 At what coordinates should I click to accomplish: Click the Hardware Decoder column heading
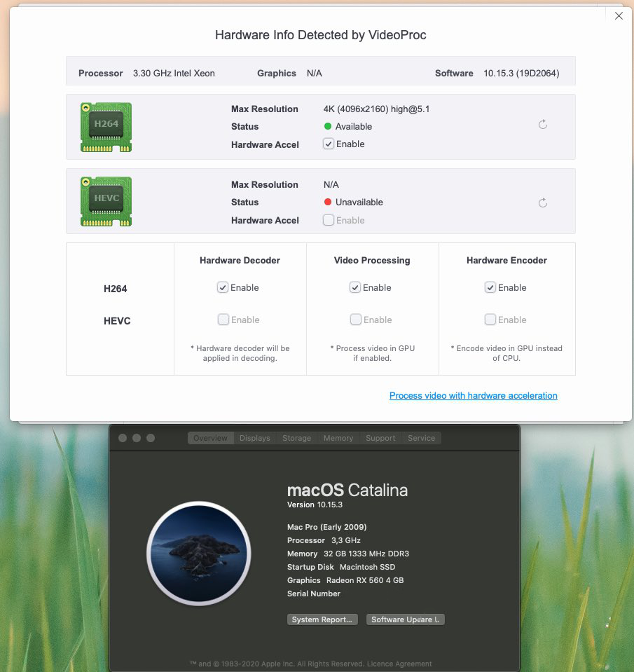[240, 260]
